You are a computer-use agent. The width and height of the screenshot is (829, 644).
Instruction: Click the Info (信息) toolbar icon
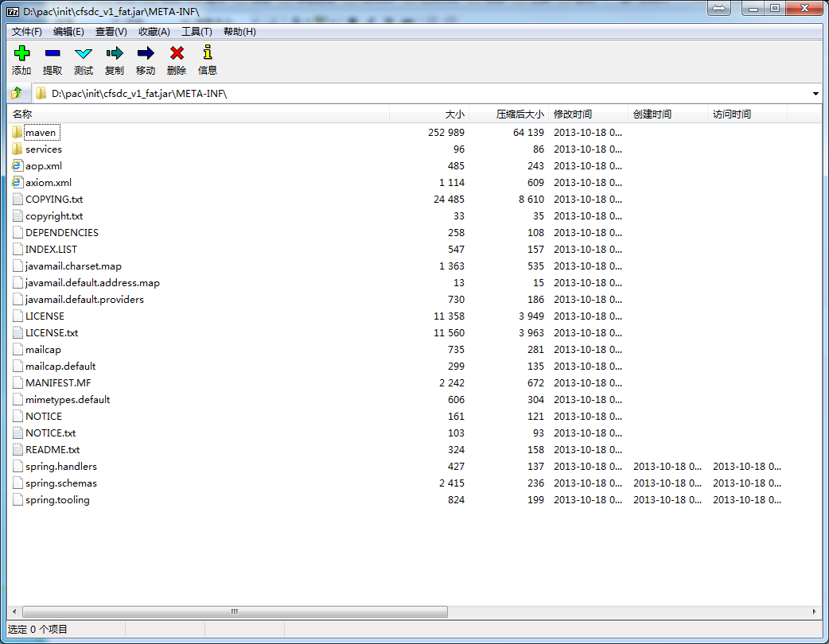coord(207,52)
